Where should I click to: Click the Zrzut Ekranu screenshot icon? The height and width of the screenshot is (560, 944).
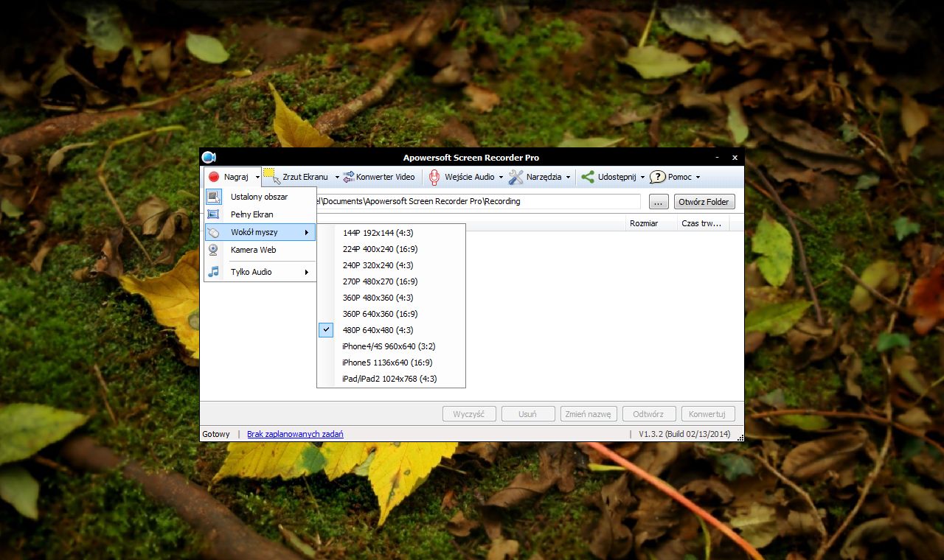pyautogui.click(x=271, y=176)
